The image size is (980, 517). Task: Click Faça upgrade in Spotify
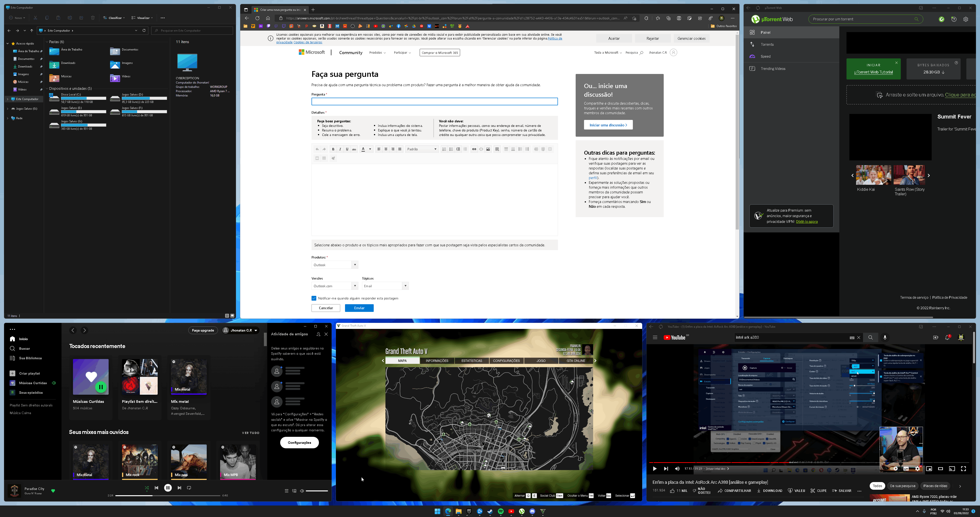pos(203,330)
